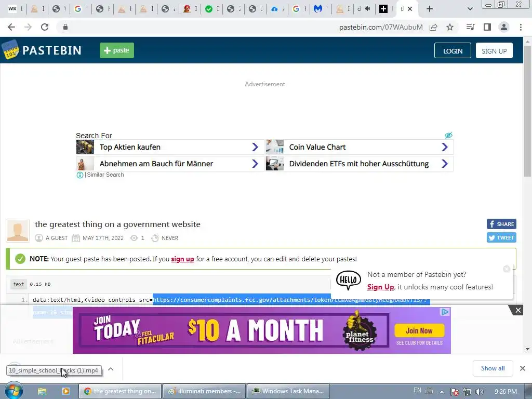The height and width of the screenshot is (399, 532).
Task: Click the AdChoices icon on banner
Action: click(445, 312)
